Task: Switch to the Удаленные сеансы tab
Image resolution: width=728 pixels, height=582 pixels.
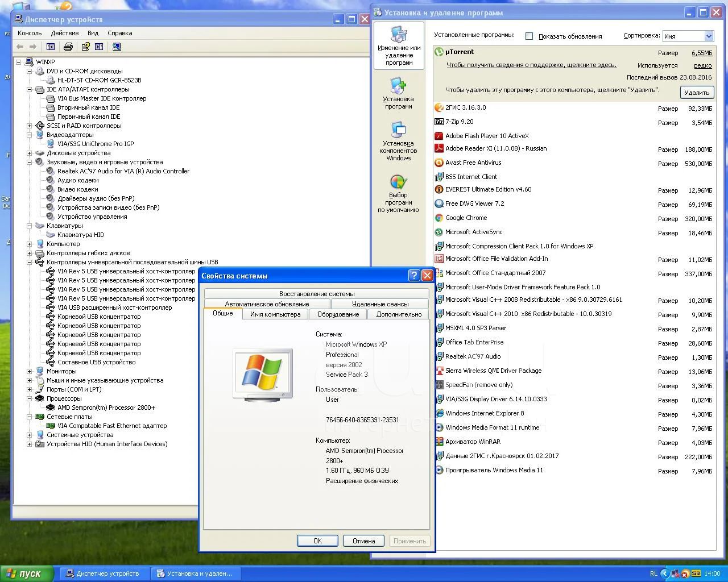Action: tap(380, 304)
